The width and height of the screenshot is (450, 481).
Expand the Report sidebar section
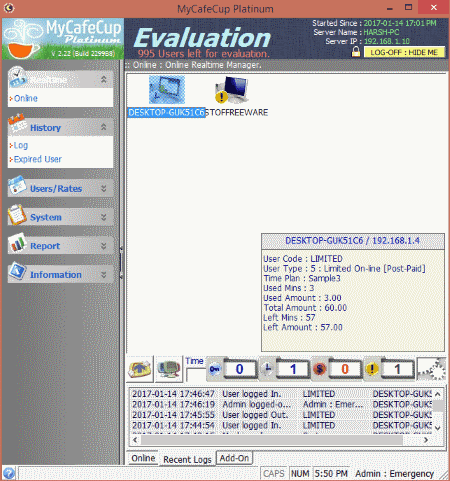coord(104,246)
